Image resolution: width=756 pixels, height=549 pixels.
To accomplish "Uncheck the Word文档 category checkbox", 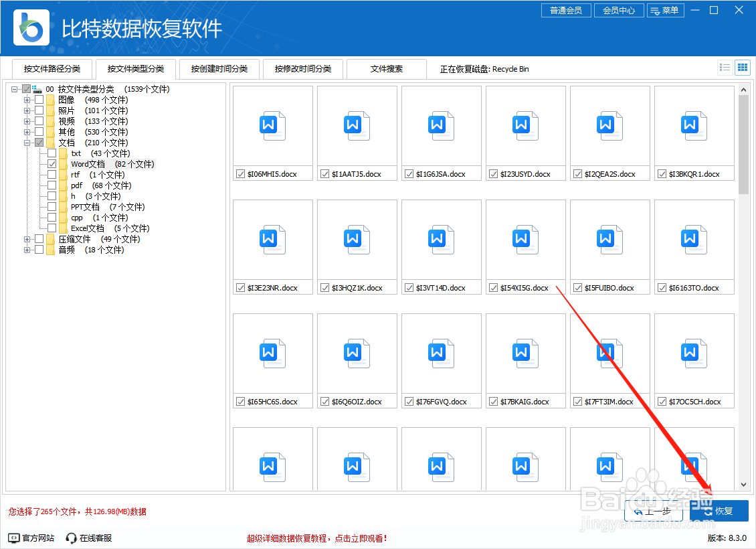I will click(x=52, y=163).
